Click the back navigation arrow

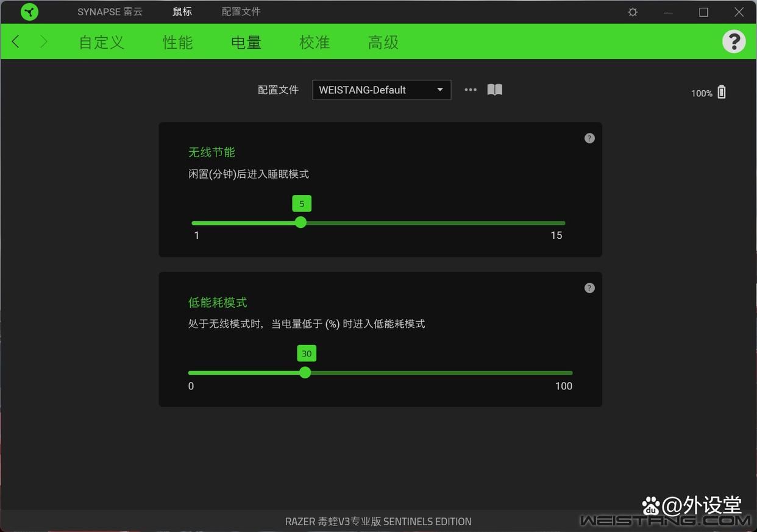[15, 41]
